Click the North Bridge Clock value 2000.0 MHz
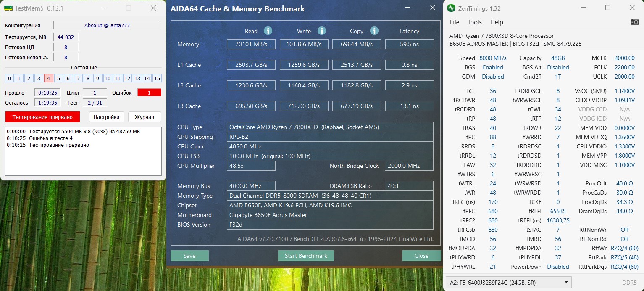This screenshot has width=644, height=291. [409, 166]
